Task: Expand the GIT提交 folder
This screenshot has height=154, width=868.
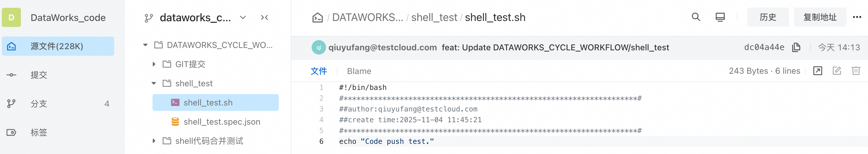Action: point(154,64)
